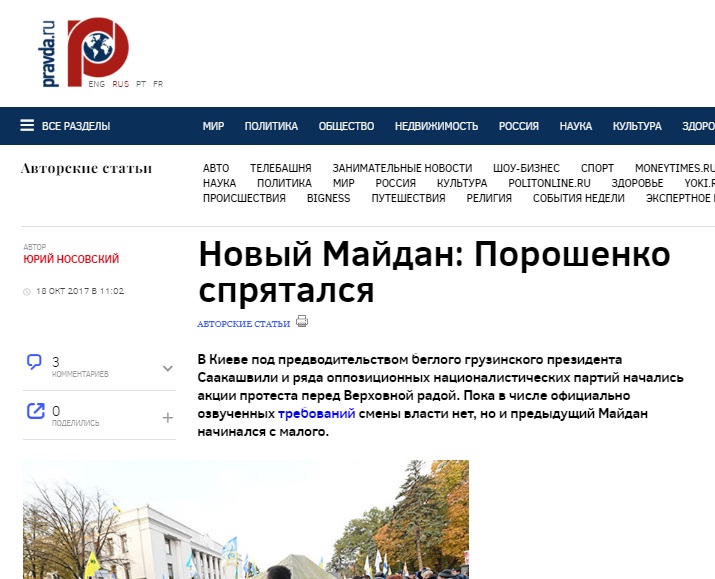Viewport: 715px width, 579px height.
Task: Open the ТЕЛЕБАШНЯ subsection
Action: 280,168
